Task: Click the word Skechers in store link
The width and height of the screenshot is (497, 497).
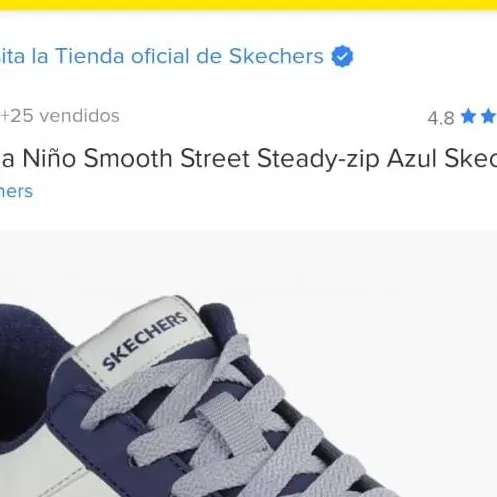Action: (x=276, y=56)
